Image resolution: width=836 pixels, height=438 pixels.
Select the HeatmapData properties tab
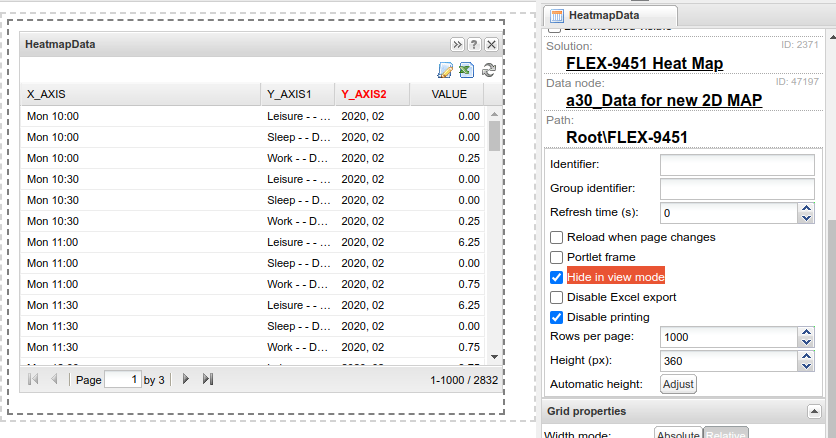[610, 15]
